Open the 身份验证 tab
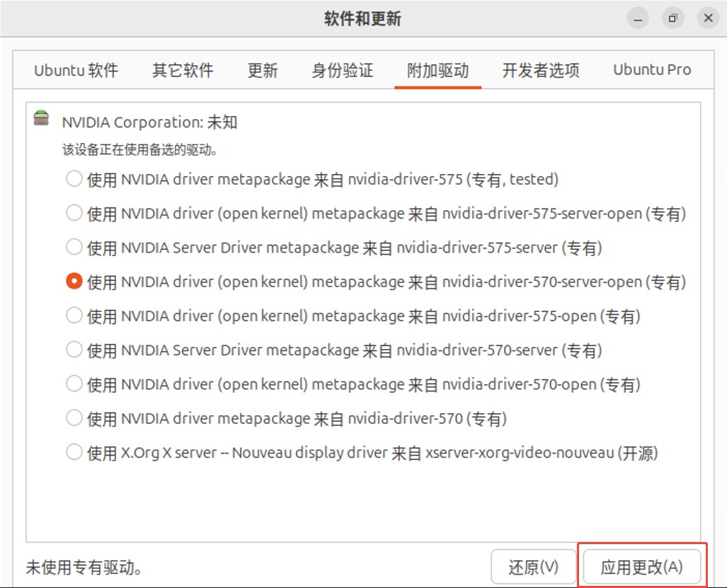727x588 pixels. click(x=342, y=69)
